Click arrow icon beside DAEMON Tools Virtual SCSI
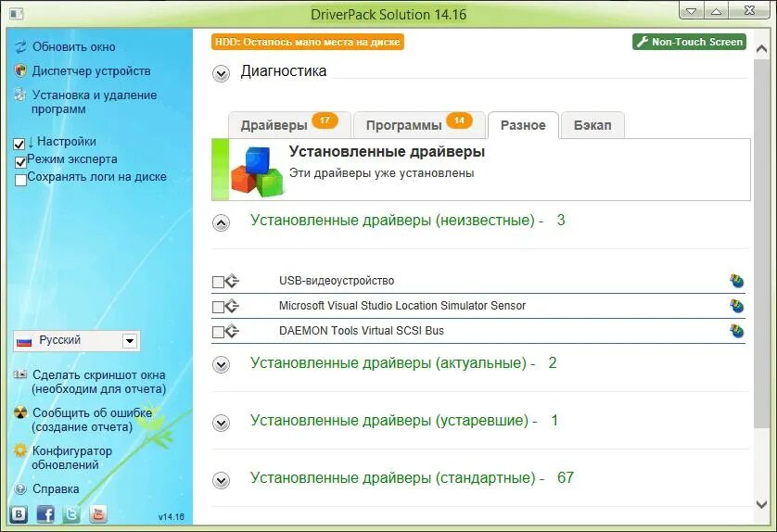This screenshot has height=532, width=777. click(x=232, y=331)
